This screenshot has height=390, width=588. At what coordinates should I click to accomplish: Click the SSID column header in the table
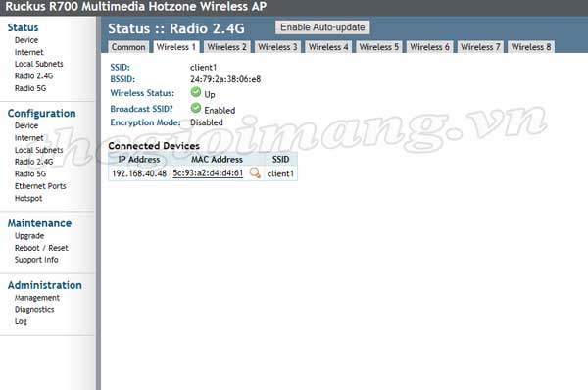coord(280,160)
